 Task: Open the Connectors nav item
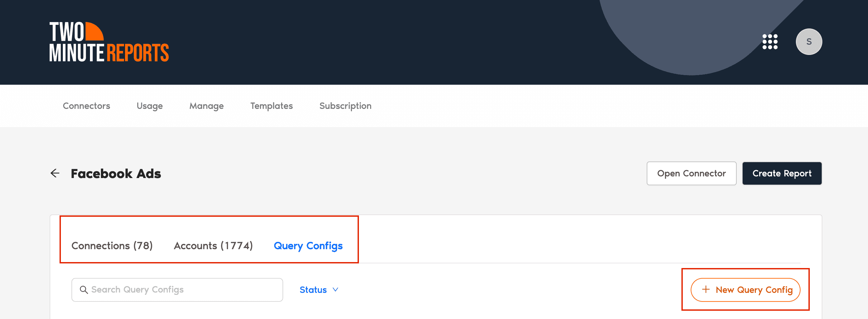(x=86, y=106)
